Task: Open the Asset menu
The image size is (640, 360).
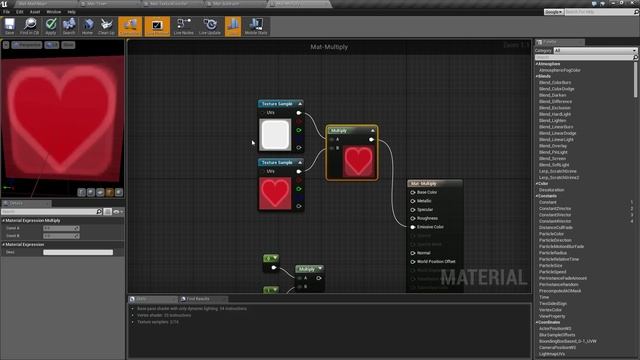Action: pyautogui.click(x=35, y=12)
